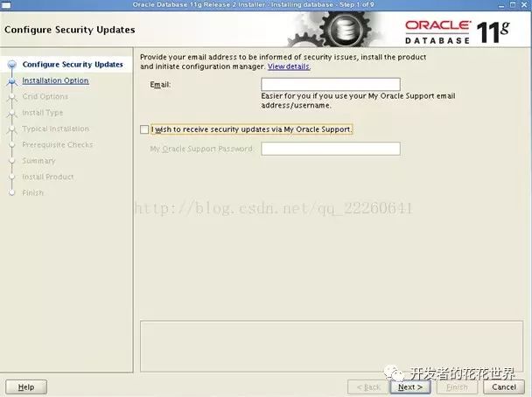532x397 pixels.
Task: Open the View details link
Action: coord(289,66)
